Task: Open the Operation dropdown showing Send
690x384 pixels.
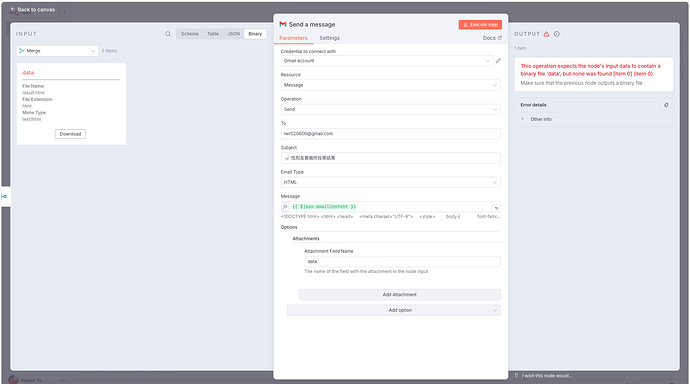Action: point(390,110)
